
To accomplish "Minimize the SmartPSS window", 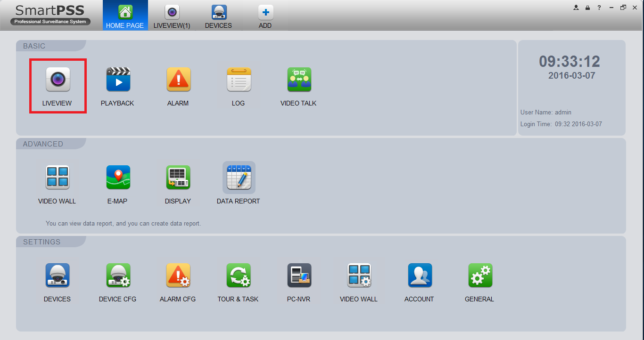I will (x=611, y=8).
